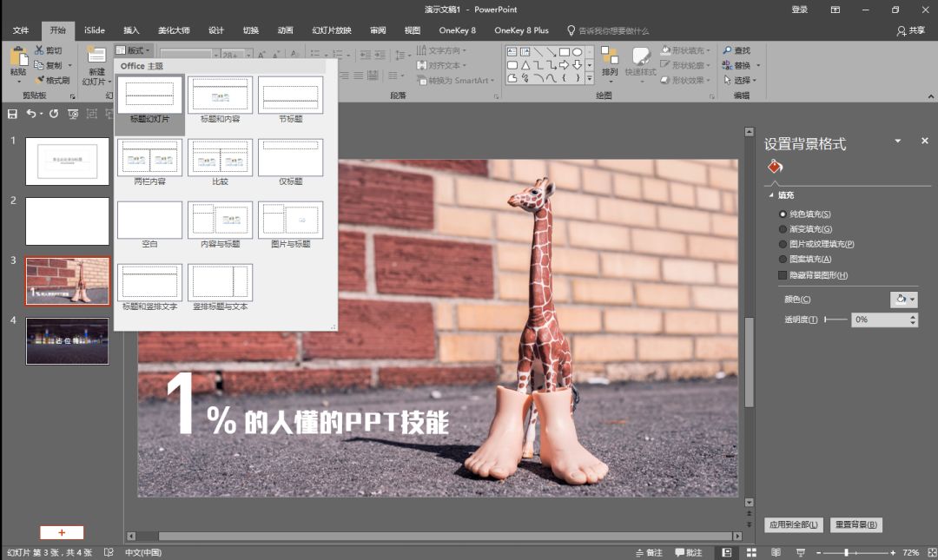Click the Arrange (排列) icon

[x=610, y=56]
